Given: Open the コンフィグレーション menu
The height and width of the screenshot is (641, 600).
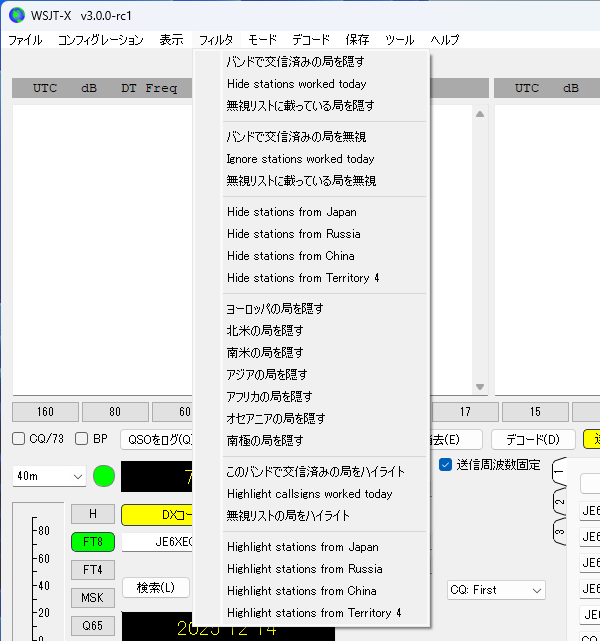Looking at the screenshot, I should [x=101, y=40].
